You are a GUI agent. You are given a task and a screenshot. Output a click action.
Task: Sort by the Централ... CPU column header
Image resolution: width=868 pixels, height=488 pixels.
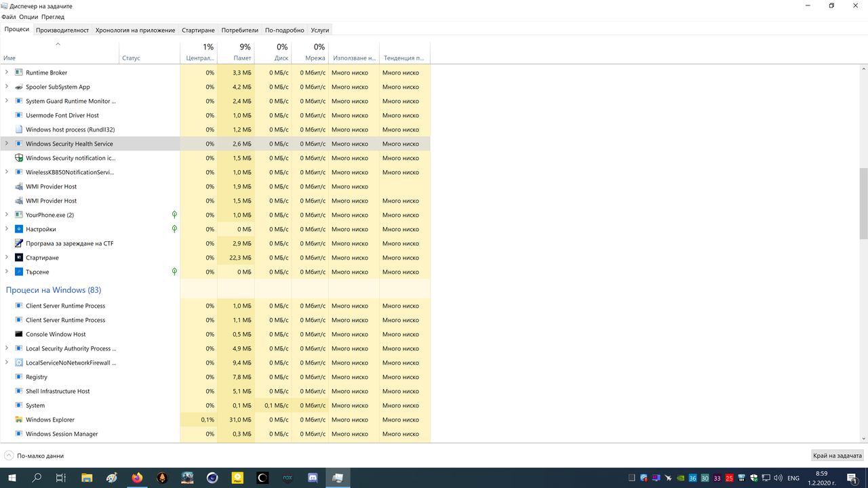[199, 53]
